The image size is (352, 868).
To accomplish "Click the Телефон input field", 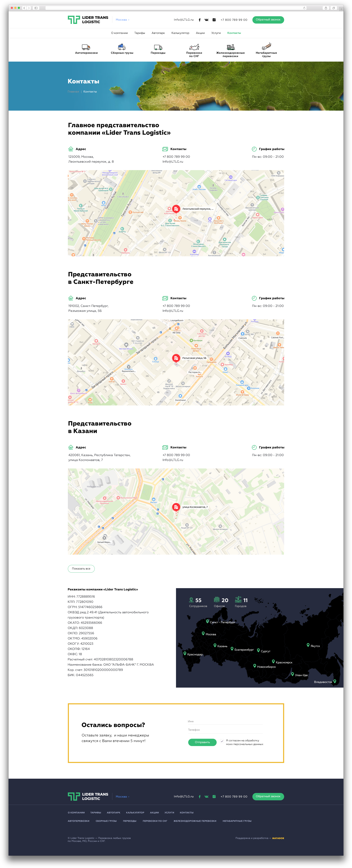I will [x=225, y=730].
